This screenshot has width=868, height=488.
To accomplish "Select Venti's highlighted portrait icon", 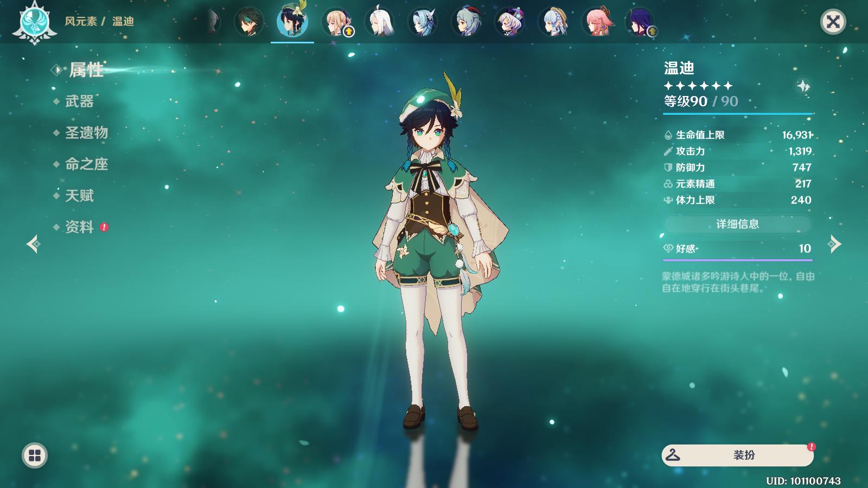I will [292, 21].
